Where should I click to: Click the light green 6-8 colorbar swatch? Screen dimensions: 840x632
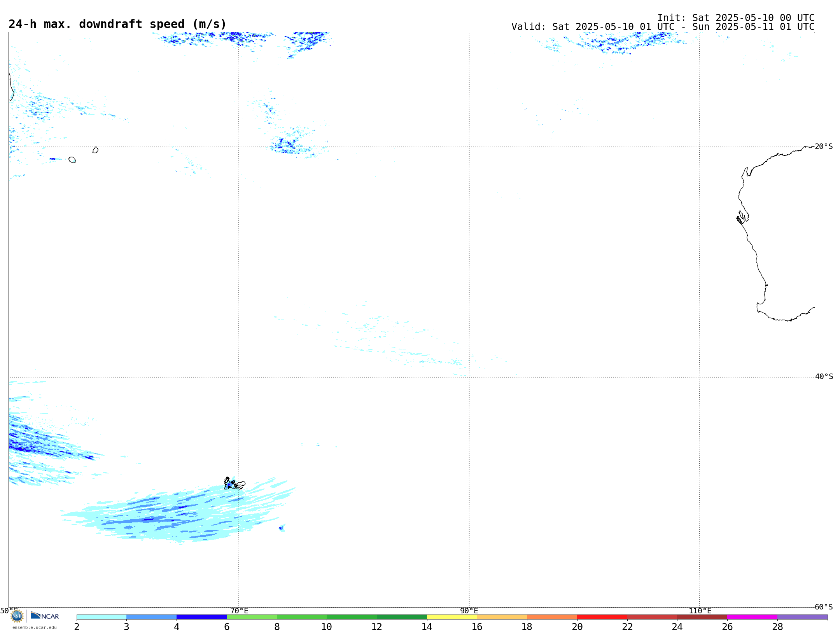(252, 617)
